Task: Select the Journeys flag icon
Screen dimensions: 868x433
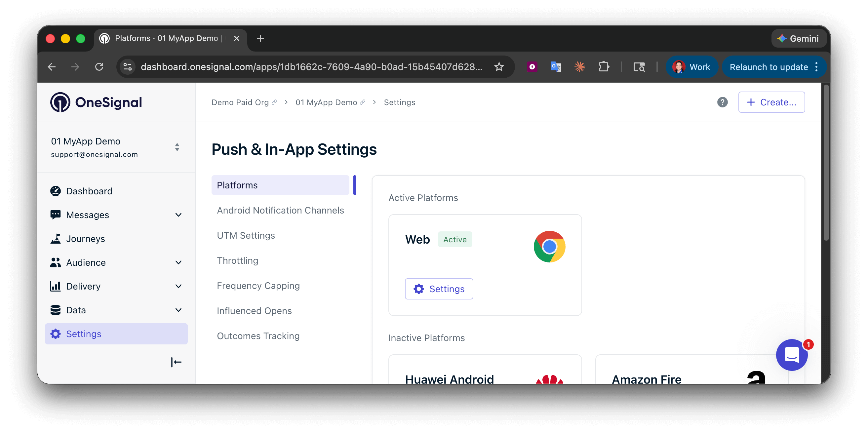Action: 55,238
